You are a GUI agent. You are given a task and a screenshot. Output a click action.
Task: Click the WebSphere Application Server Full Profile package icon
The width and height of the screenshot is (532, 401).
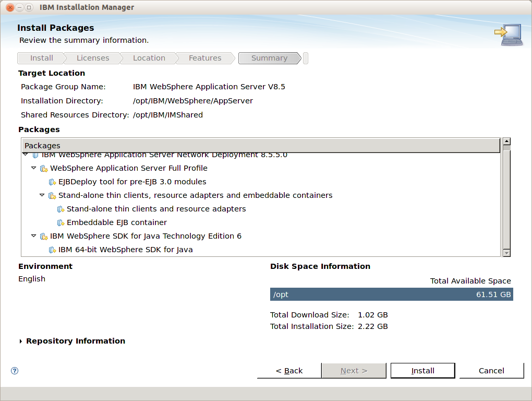[44, 169]
